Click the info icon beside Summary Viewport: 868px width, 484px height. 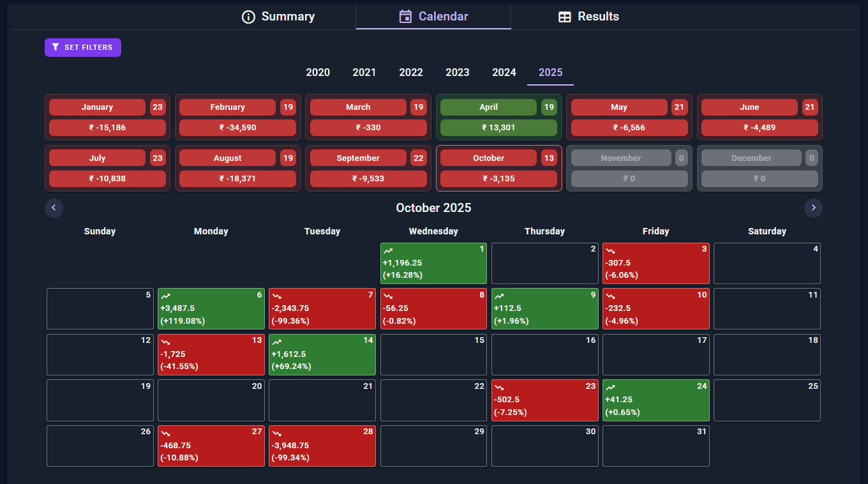click(248, 17)
